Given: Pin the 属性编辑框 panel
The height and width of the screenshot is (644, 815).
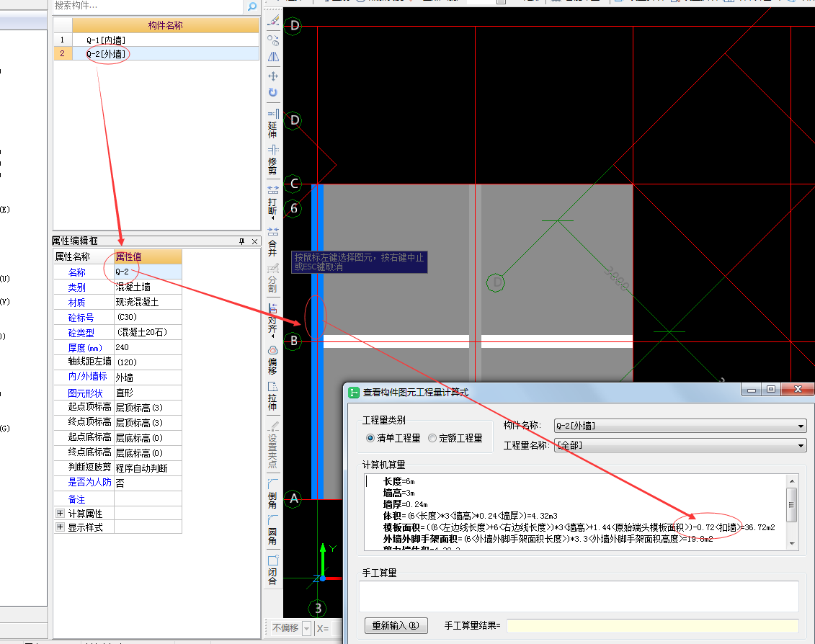Looking at the screenshot, I should click(241, 241).
